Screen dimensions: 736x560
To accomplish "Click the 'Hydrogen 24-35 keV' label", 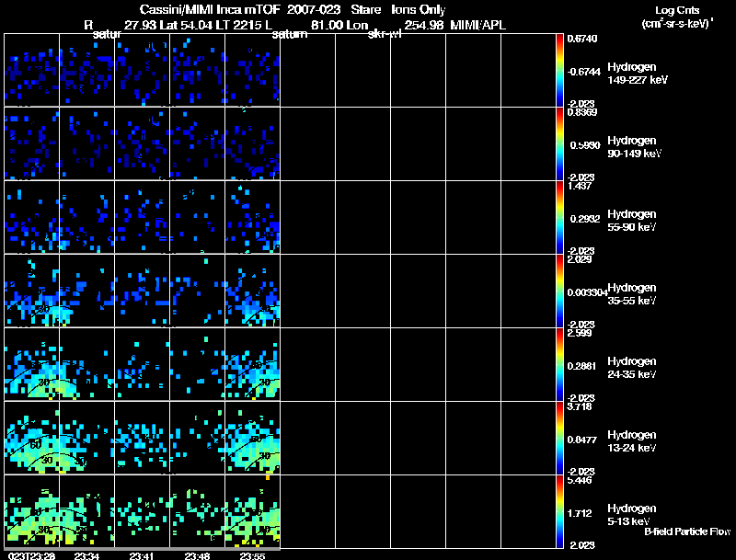I will click(632, 368).
